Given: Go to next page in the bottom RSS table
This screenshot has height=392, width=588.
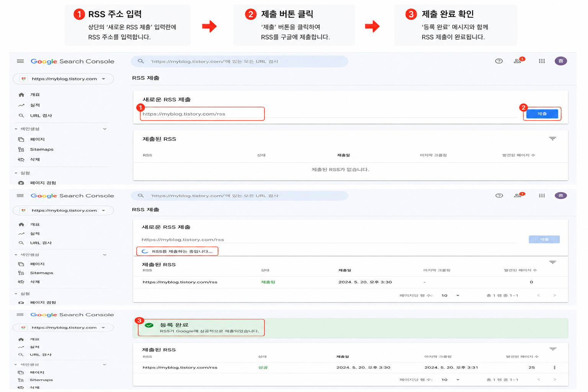Looking at the screenshot, I should pyautogui.click(x=555, y=380).
